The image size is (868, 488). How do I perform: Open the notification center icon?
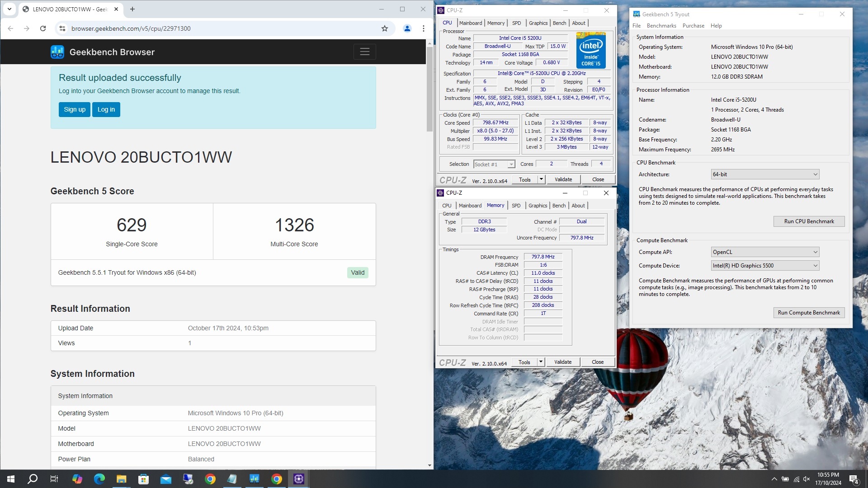pyautogui.click(x=854, y=479)
